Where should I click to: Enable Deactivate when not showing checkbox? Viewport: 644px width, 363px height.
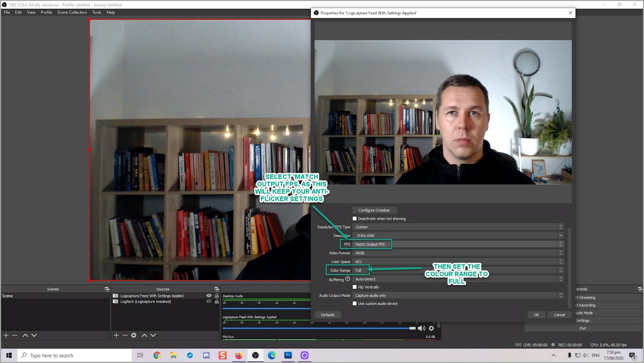pyautogui.click(x=355, y=219)
